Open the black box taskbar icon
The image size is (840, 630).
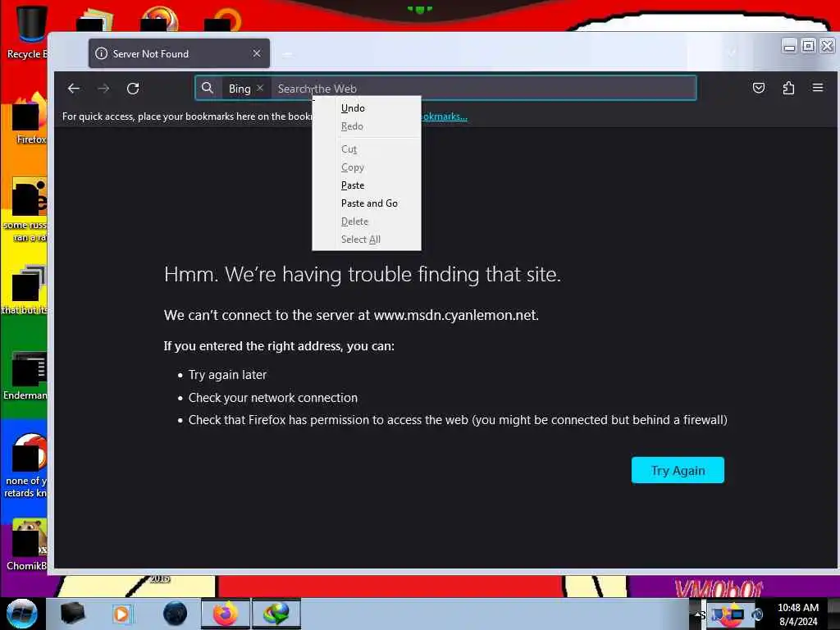click(72, 614)
